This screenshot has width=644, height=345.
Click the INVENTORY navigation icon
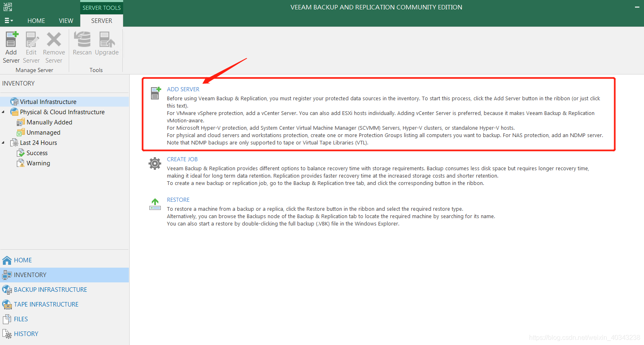(7, 275)
